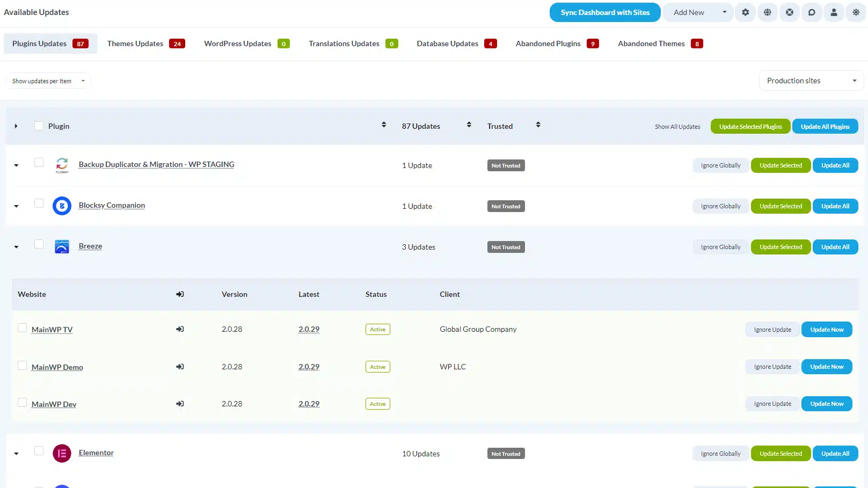
Task: Open the Show updates per Item dropdown
Action: coord(48,81)
